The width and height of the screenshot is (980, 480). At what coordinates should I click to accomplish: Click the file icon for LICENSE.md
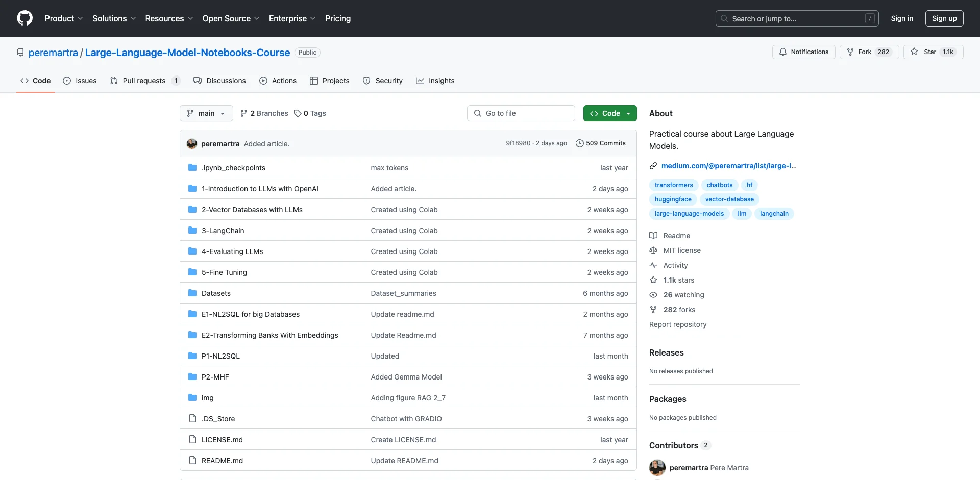tap(192, 440)
